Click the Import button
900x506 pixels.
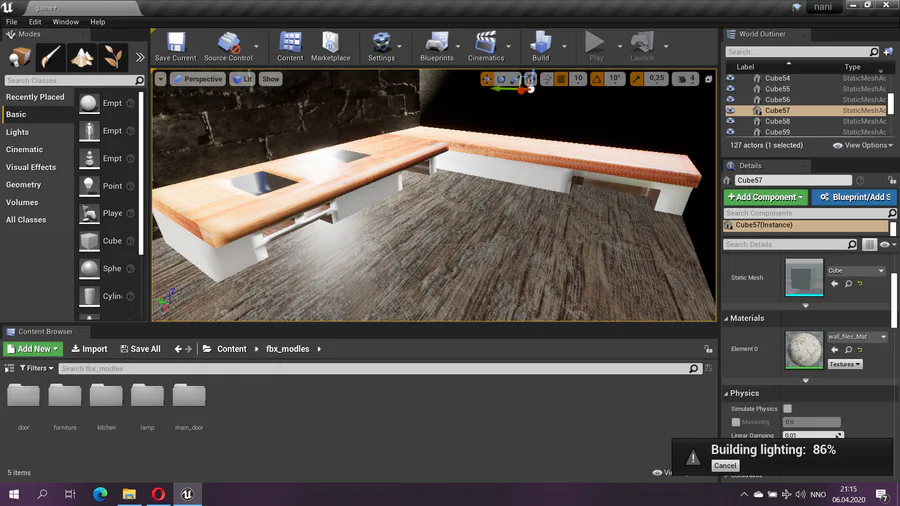click(89, 349)
